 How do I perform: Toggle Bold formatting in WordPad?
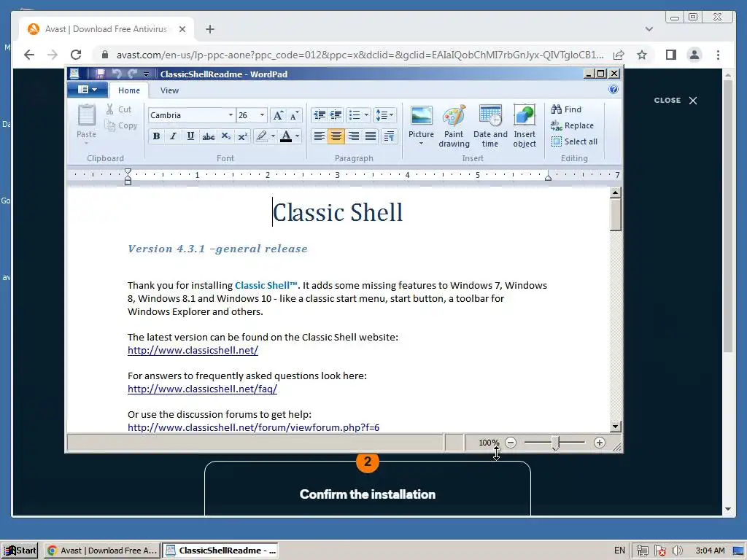156,136
